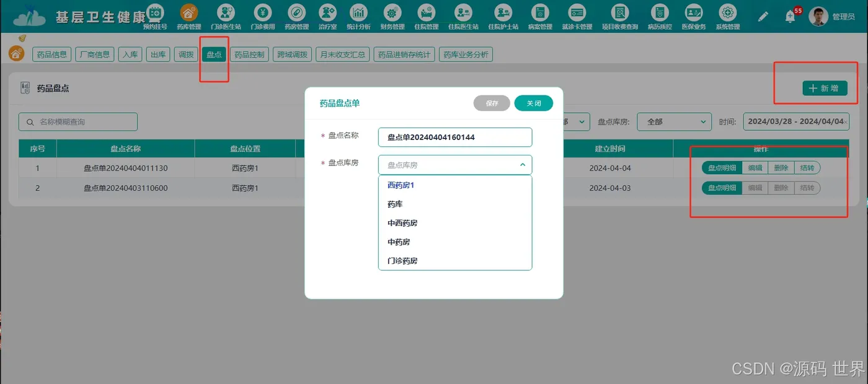Choose 门诊药房 from the dropdown list
Screen dimensions: 868x384
coord(455,261)
